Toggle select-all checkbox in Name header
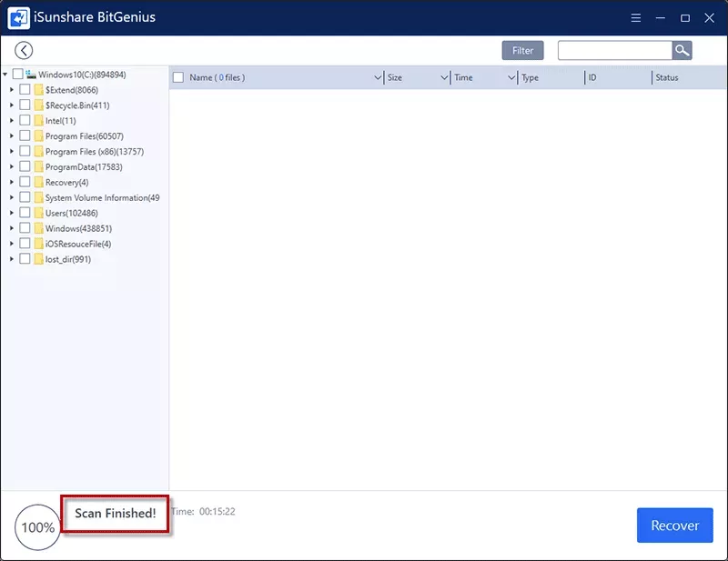Screen dimensions: 728x561 pyautogui.click(x=178, y=78)
